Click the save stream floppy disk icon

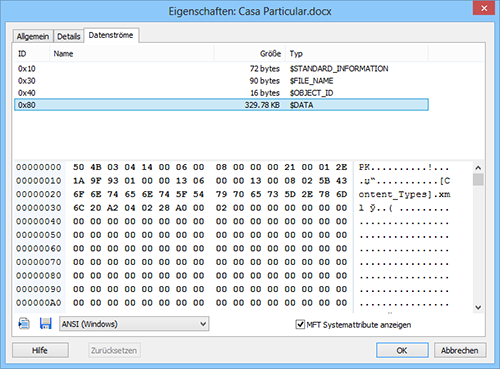click(46, 324)
